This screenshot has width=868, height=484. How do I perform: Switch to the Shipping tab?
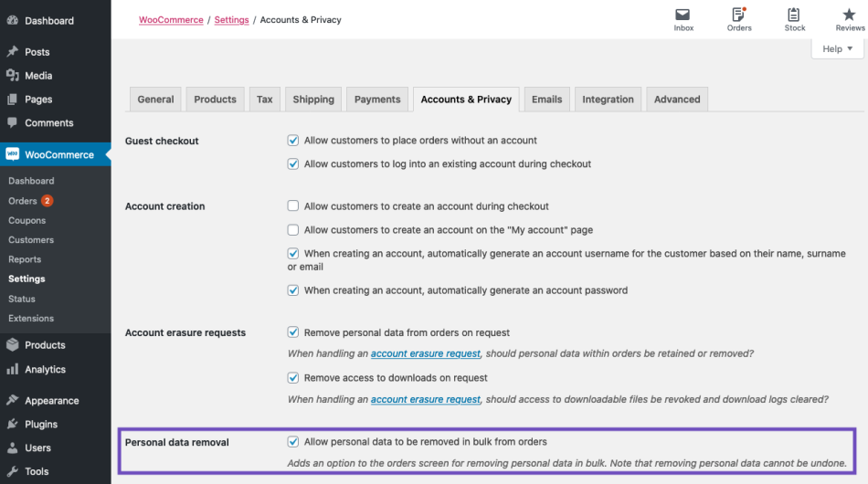click(313, 99)
